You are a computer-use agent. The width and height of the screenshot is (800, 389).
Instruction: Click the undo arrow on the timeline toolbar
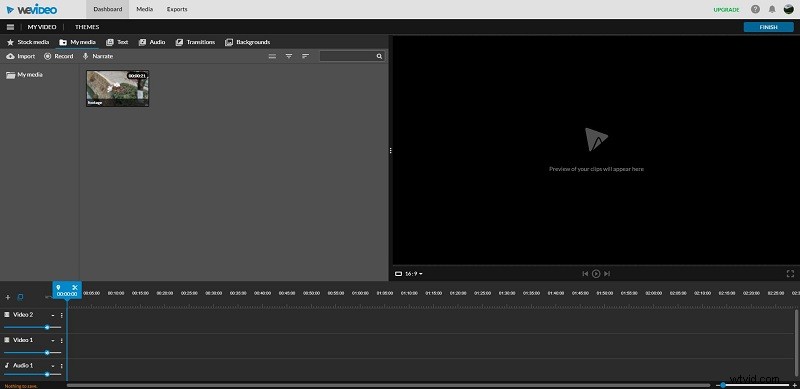pyautogui.click(x=47, y=297)
